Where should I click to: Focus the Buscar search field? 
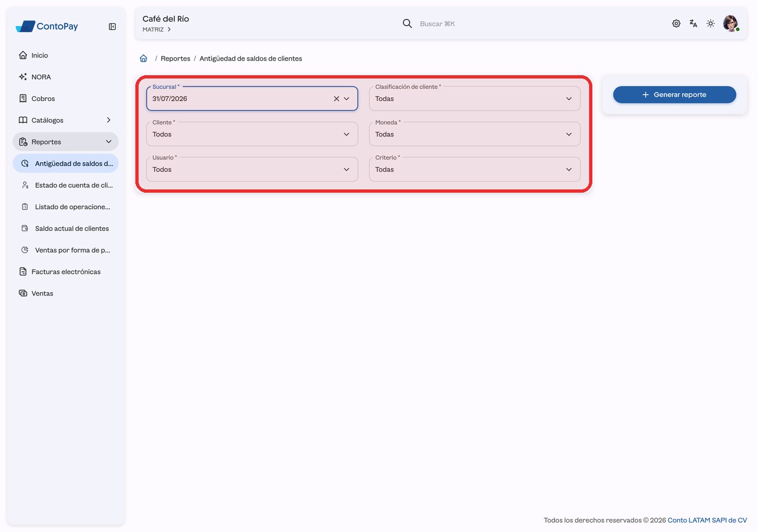437,24
